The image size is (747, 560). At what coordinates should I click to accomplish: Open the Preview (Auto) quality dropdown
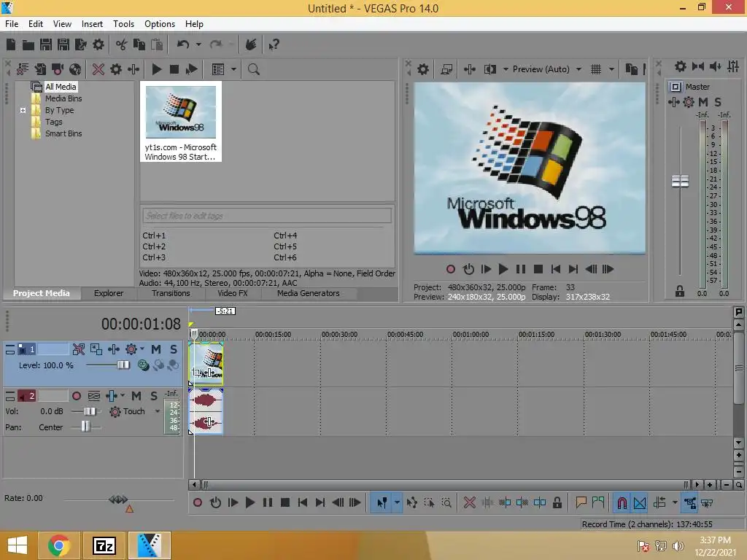578,69
